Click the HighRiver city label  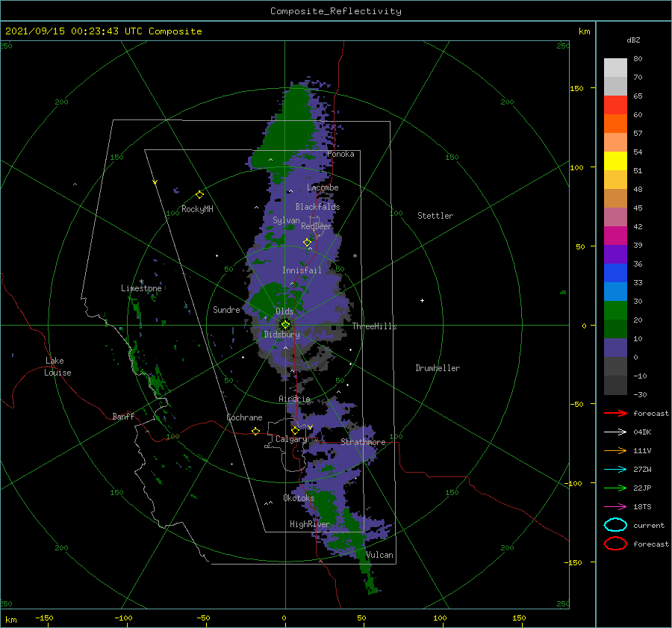[x=310, y=524]
